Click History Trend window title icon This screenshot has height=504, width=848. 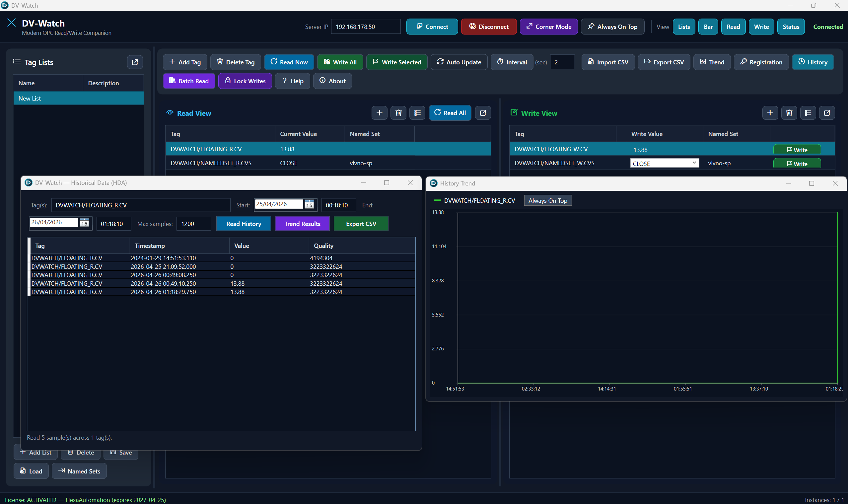(x=433, y=183)
